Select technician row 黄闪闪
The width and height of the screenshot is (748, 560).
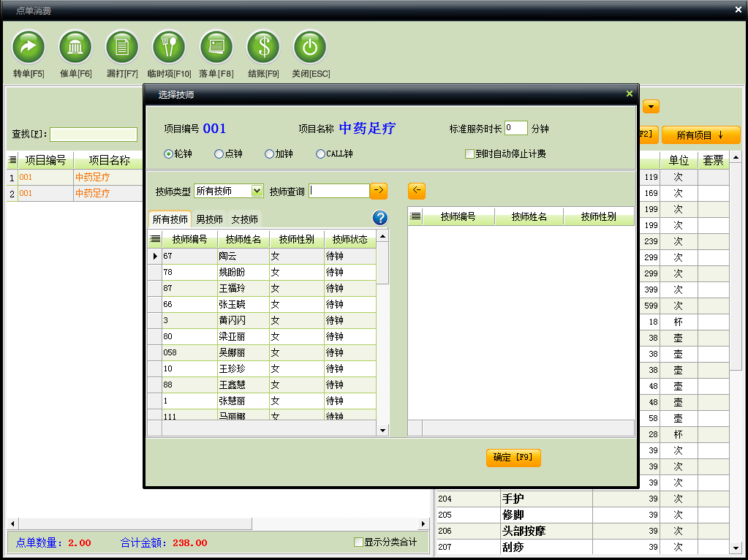pyautogui.click(x=262, y=320)
